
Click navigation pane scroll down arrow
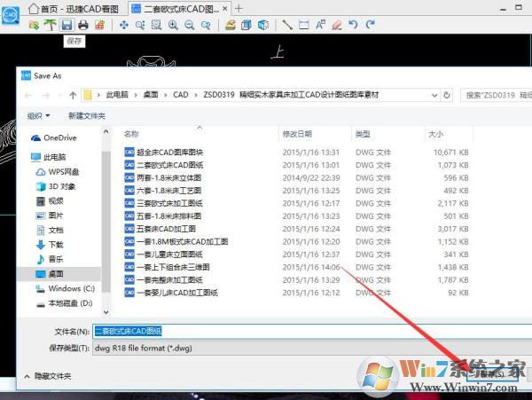106,312
